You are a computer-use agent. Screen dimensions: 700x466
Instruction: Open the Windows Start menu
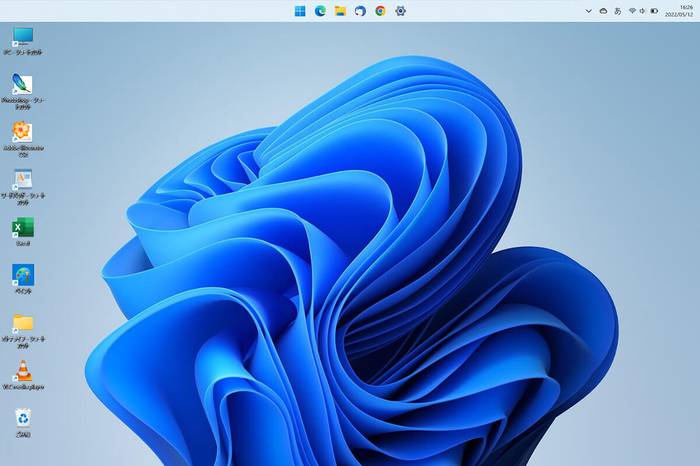tap(300, 11)
